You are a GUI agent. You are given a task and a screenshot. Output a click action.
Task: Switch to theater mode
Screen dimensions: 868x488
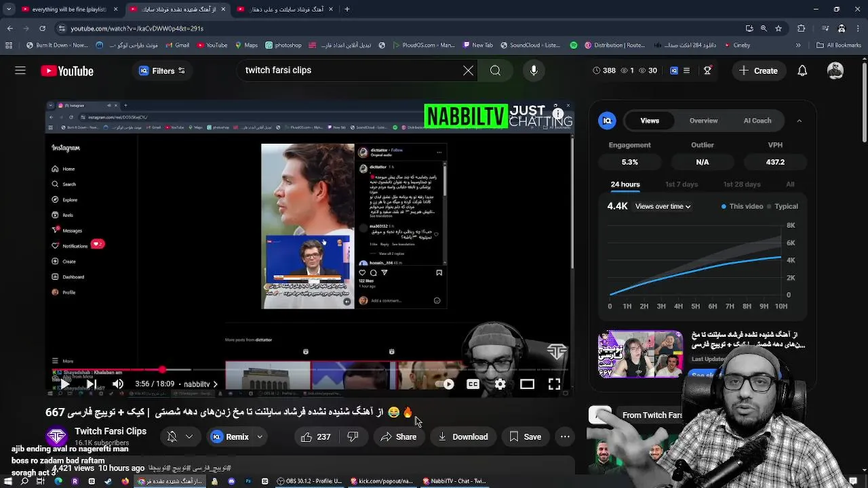[x=527, y=384]
